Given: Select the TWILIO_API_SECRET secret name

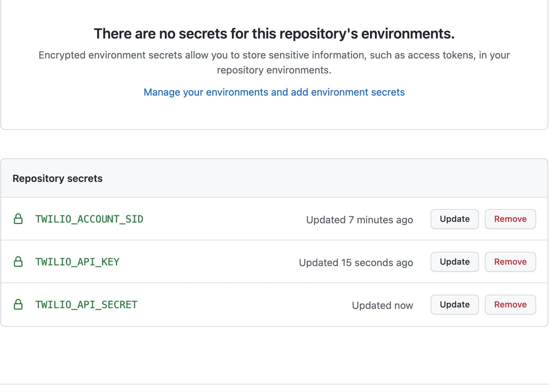Looking at the screenshot, I should pos(86,305).
